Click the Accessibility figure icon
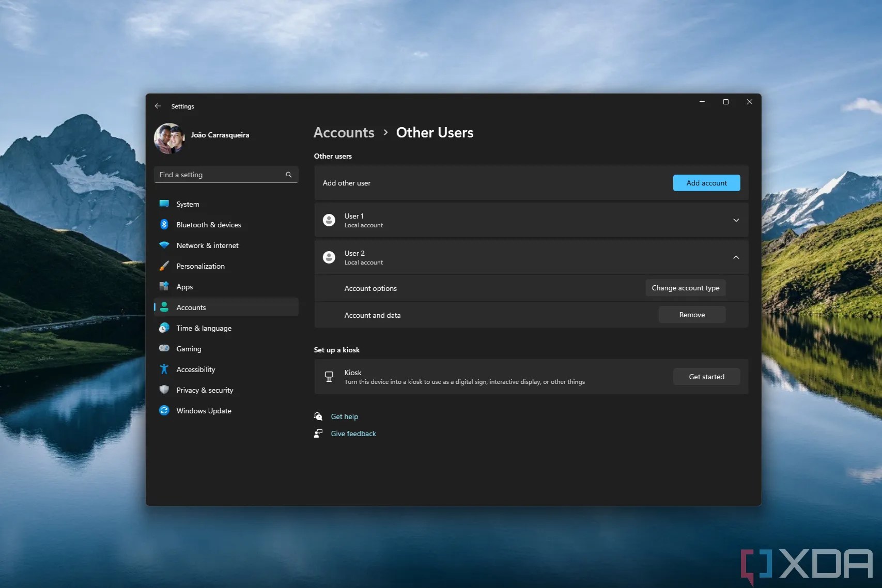Image resolution: width=882 pixels, height=588 pixels. tap(164, 369)
